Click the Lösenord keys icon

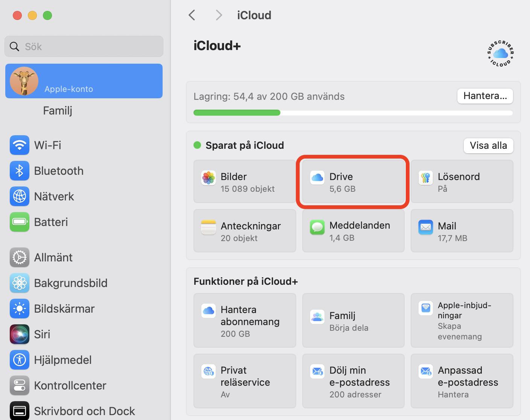(x=426, y=178)
